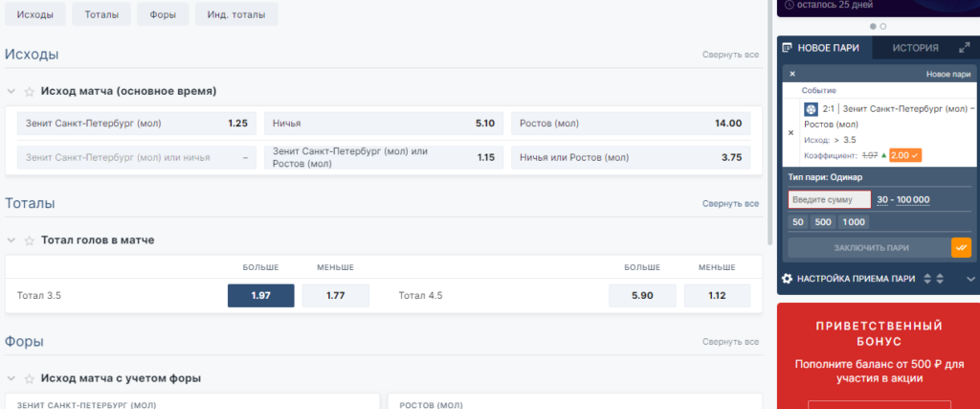Screen dimensions: 980x409
Task: Click the maximum stake value 100 000
Action: pyautogui.click(x=913, y=200)
